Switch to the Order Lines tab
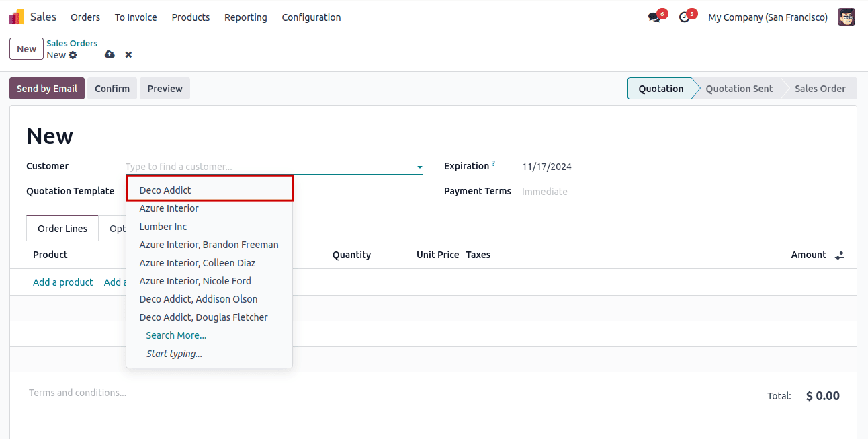 [62, 229]
